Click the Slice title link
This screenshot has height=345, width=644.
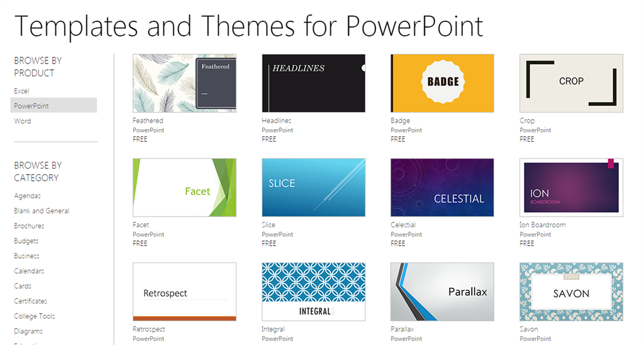268,225
